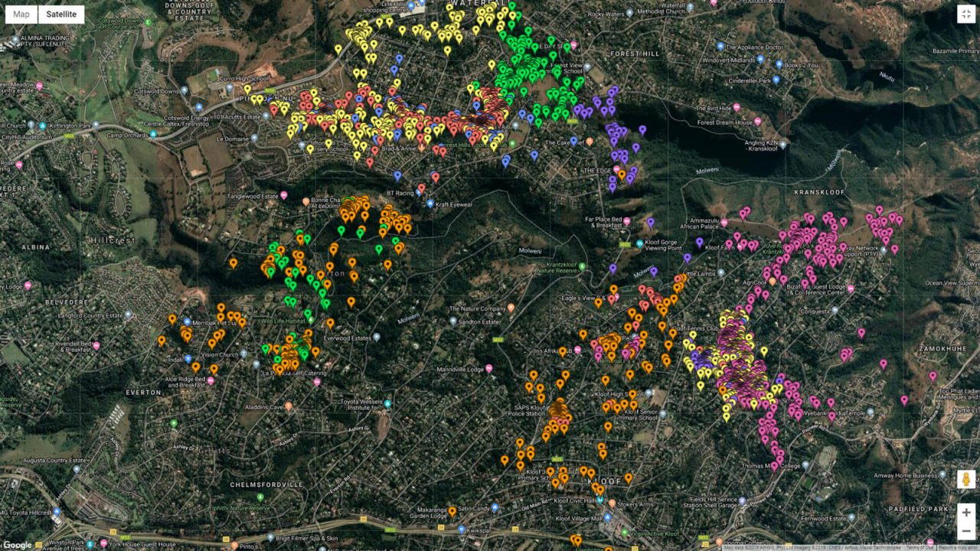Select Krantzkloof Nature Reserve park icon
This screenshot has width=980, height=551.
(x=583, y=266)
